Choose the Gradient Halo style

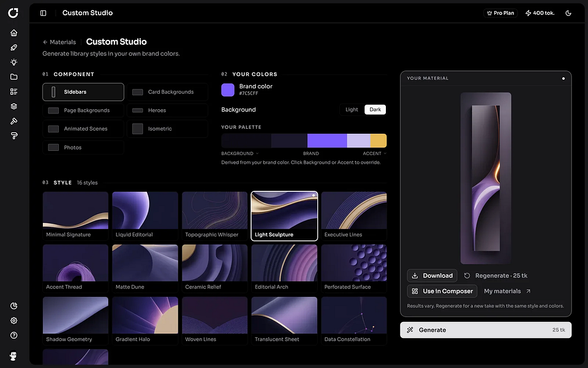[145, 321]
